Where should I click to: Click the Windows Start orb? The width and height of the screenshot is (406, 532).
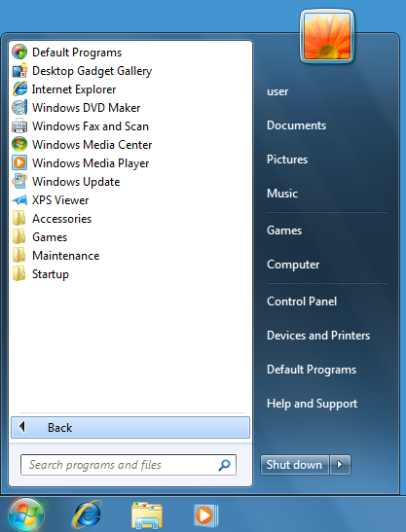click(x=26, y=515)
